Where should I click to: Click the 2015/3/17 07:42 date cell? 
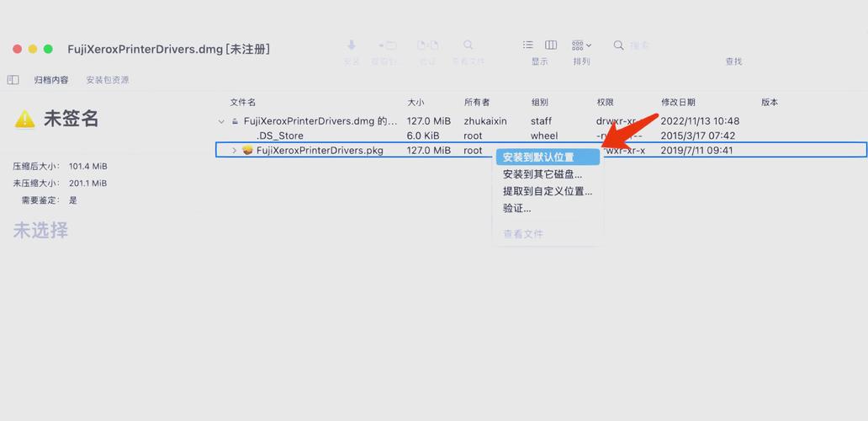click(697, 136)
